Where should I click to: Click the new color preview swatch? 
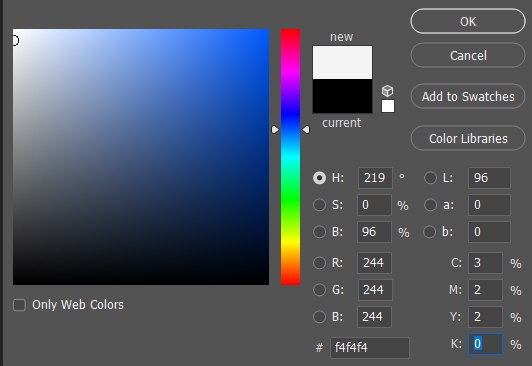342,63
